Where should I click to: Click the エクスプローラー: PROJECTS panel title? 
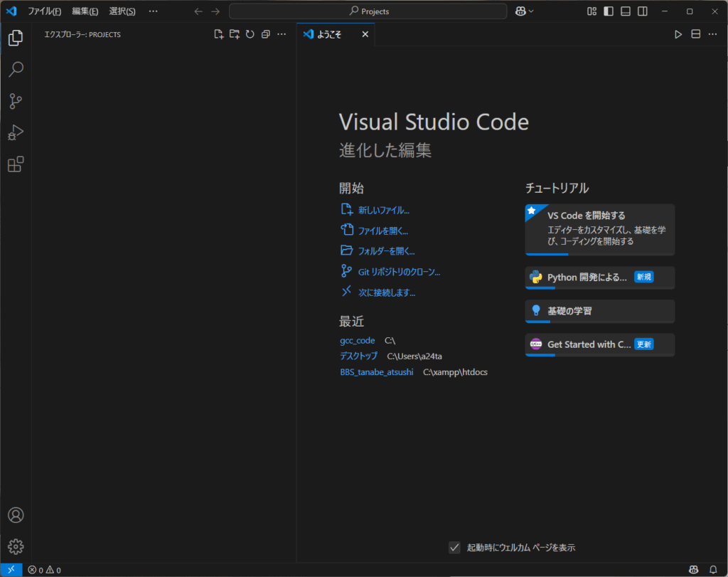coord(82,34)
